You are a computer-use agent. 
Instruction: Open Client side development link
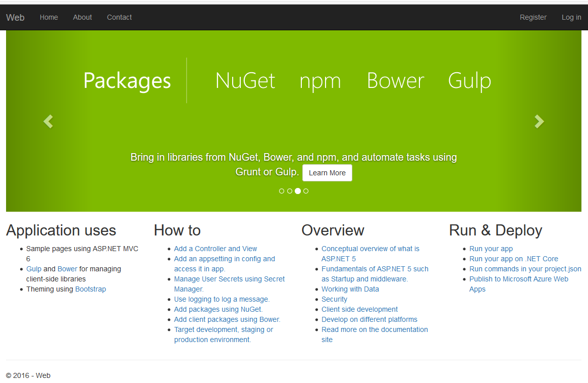360,309
